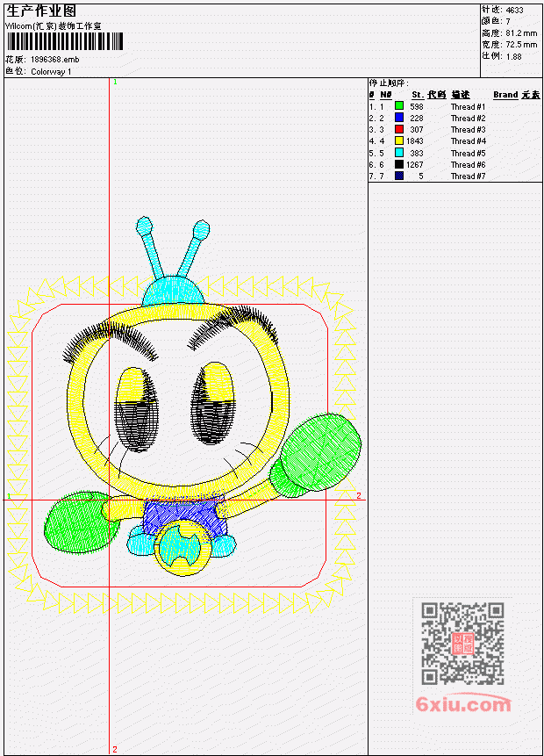Click the color count '颜色: 7'
This screenshot has height=756, width=544.
pyautogui.click(x=496, y=21)
